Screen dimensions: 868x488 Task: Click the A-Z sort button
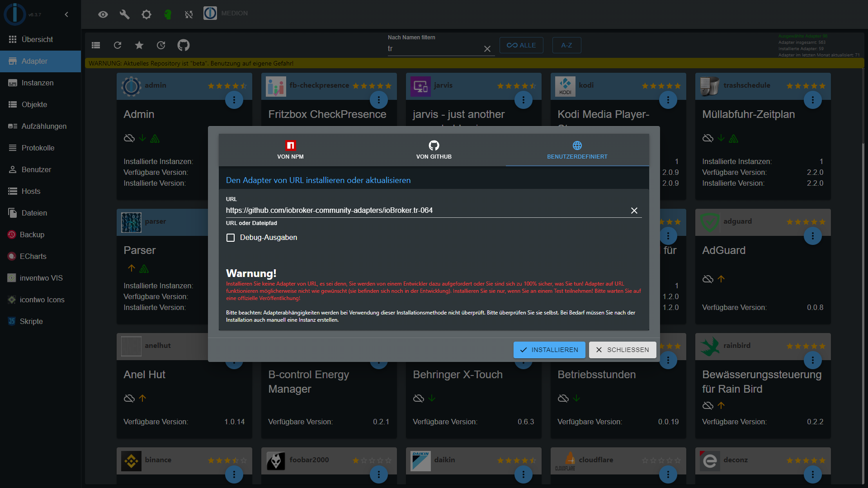click(x=566, y=45)
